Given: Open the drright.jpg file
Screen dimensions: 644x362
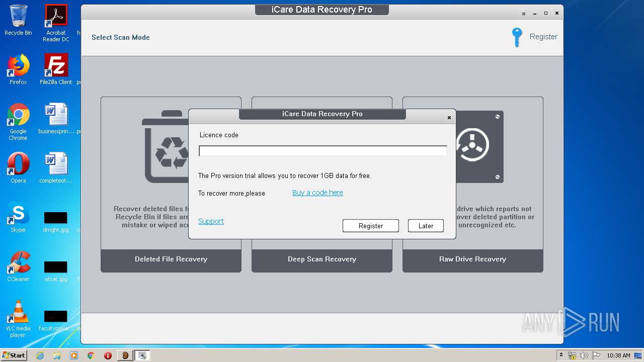Looking at the screenshot, I should pos(56,222).
